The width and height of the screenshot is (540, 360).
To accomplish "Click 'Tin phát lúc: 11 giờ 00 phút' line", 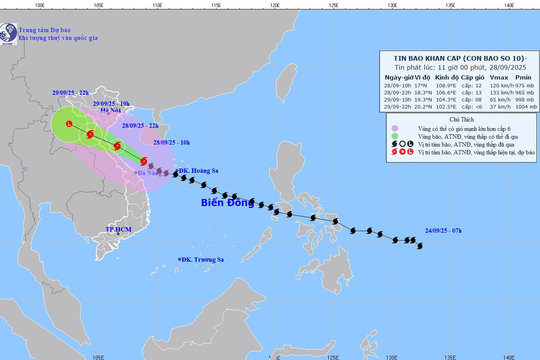I will 460,67.
